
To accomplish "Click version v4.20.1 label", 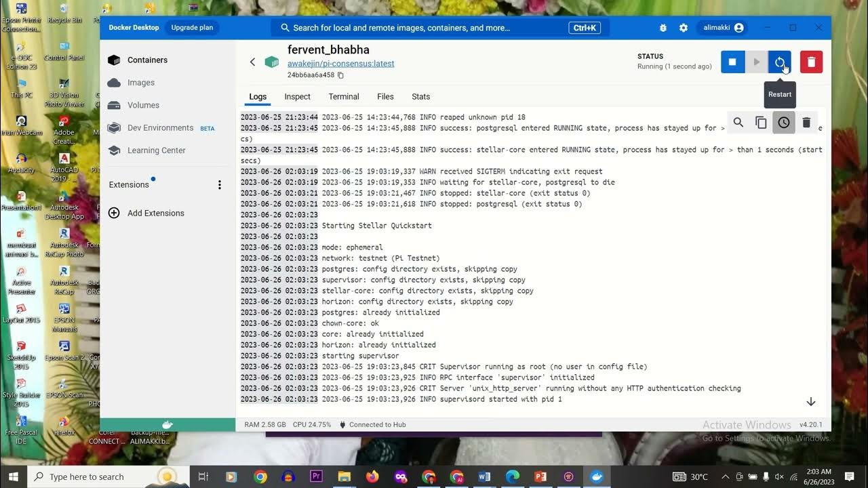I will coord(810,425).
